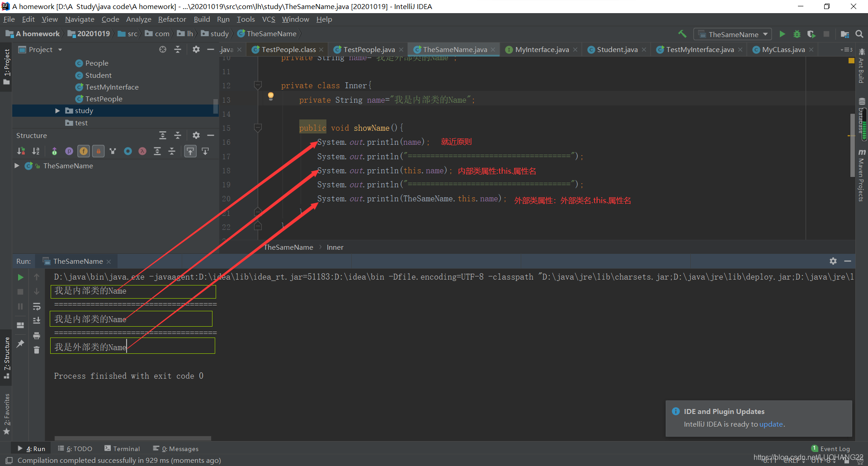Toggle show lambdas in Structure
Viewport: 868px width, 466px height.
tap(142, 151)
